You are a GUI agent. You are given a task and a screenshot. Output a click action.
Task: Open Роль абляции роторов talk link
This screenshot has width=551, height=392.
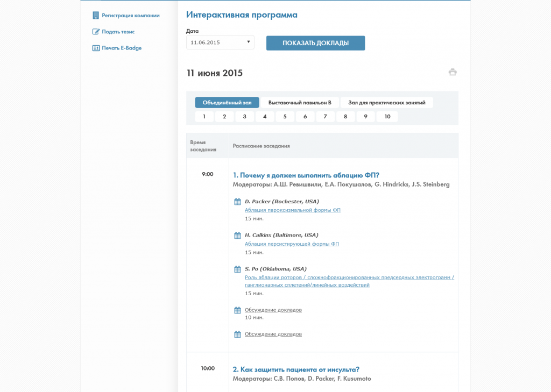click(349, 281)
